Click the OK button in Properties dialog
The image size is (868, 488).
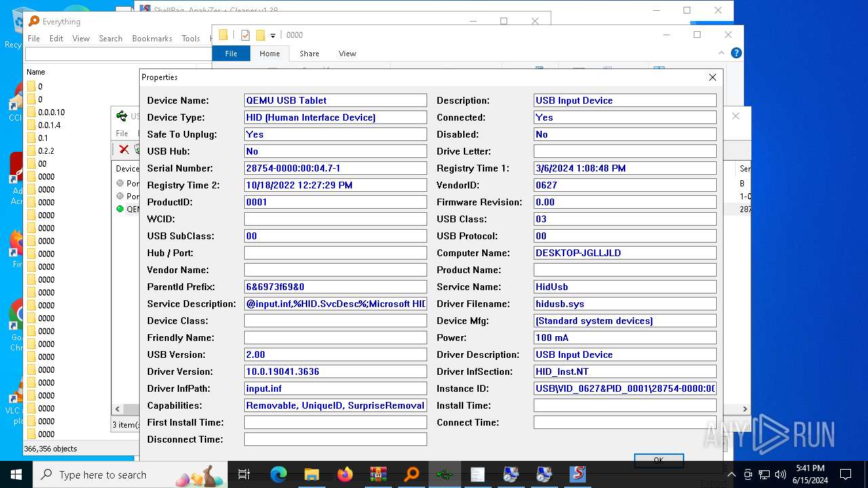(658, 461)
